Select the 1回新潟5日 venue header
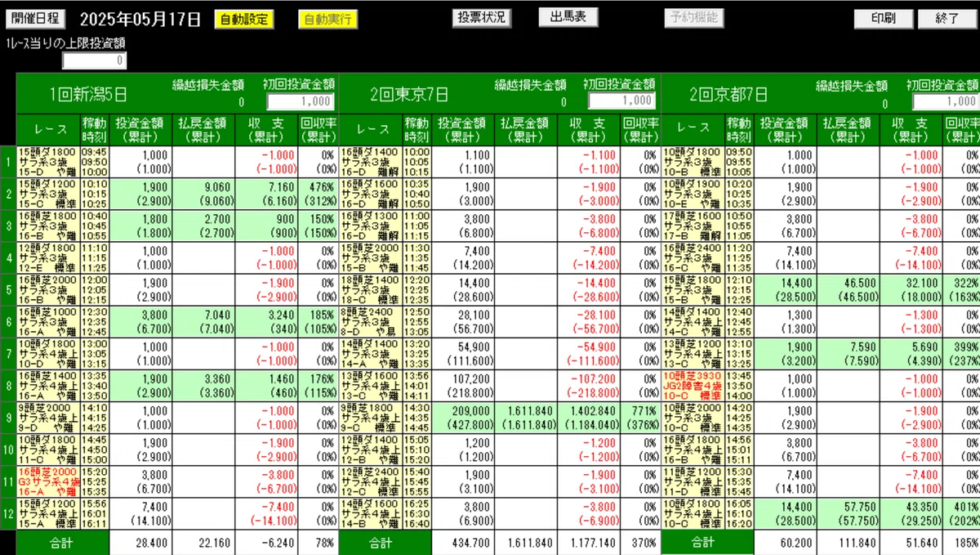The height and width of the screenshot is (555, 980). tap(89, 94)
